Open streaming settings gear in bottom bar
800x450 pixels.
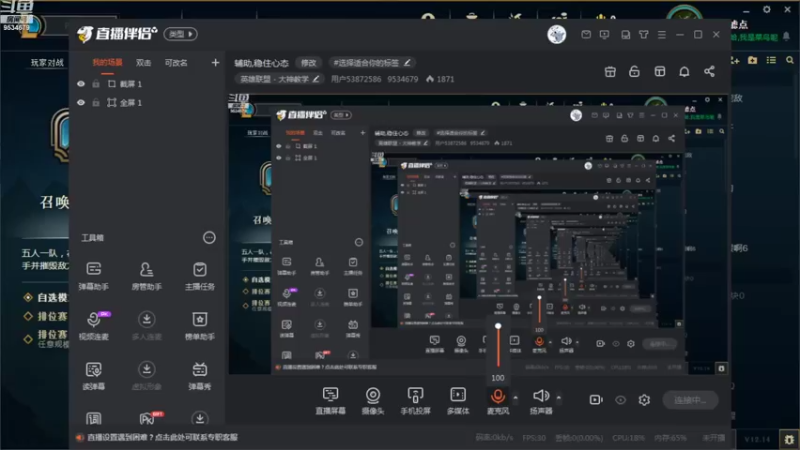pyautogui.click(x=644, y=400)
